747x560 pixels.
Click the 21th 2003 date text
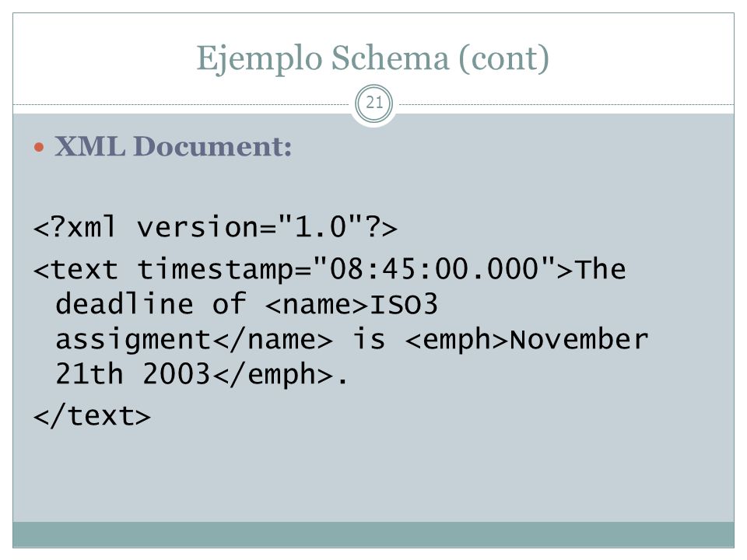coord(132,374)
